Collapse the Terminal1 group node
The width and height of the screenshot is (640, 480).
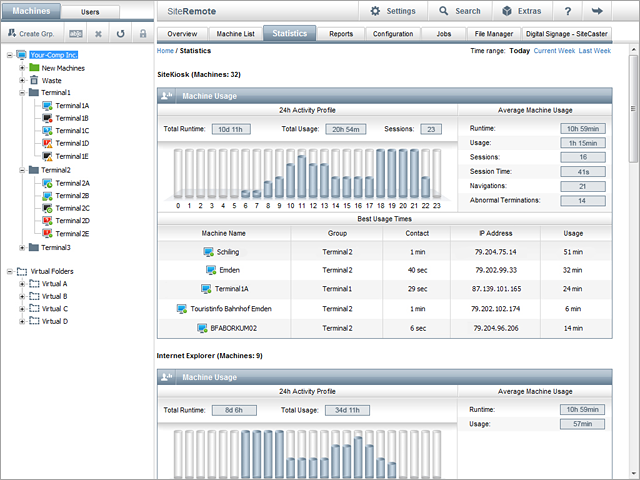[22, 92]
